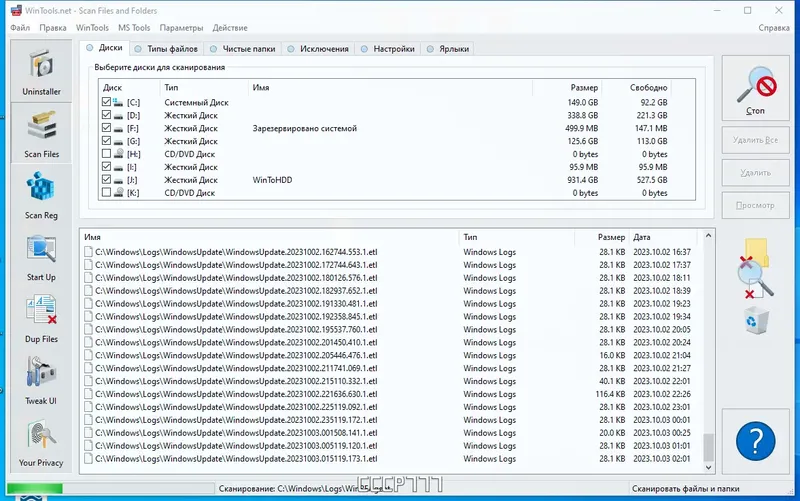Open the Start Up manager

41,257
